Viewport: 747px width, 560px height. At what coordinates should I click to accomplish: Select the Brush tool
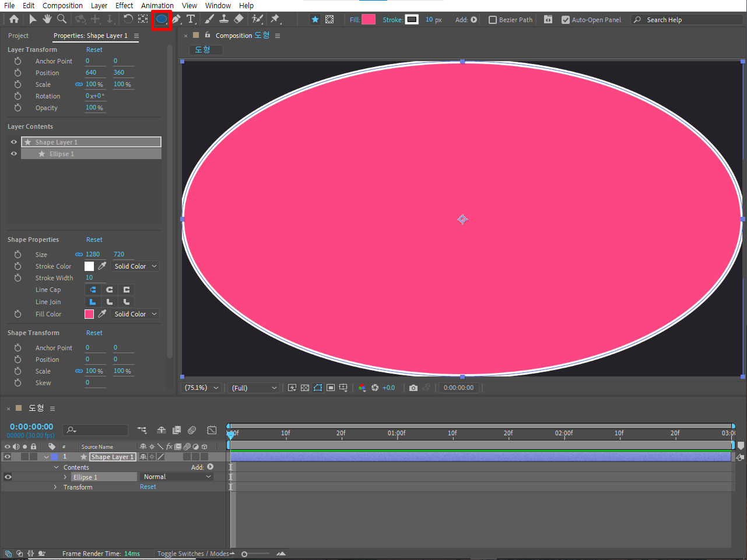(209, 19)
